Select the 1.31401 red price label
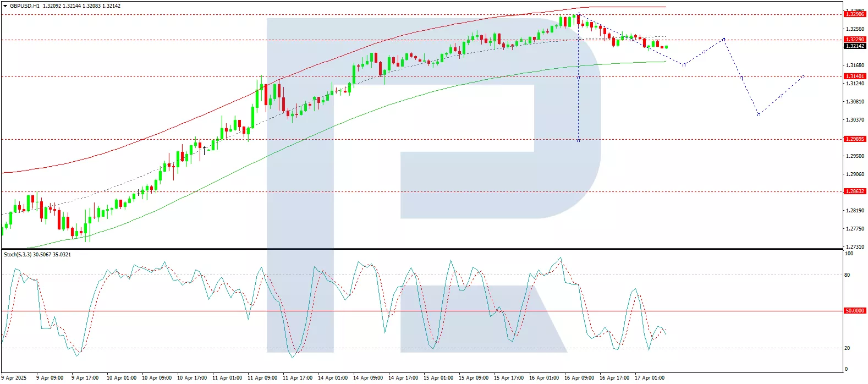This screenshot has height=384, width=868. [x=855, y=76]
